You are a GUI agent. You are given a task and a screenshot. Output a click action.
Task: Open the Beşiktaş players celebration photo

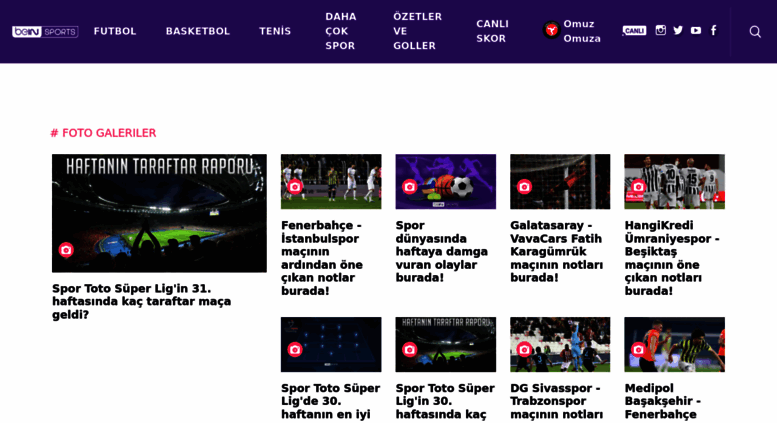(674, 181)
